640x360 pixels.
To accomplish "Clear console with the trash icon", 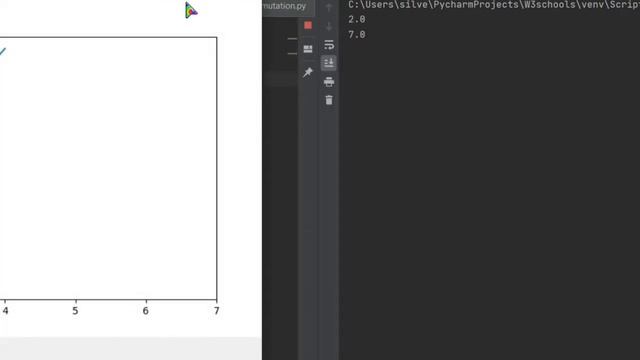I will [x=329, y=100].
